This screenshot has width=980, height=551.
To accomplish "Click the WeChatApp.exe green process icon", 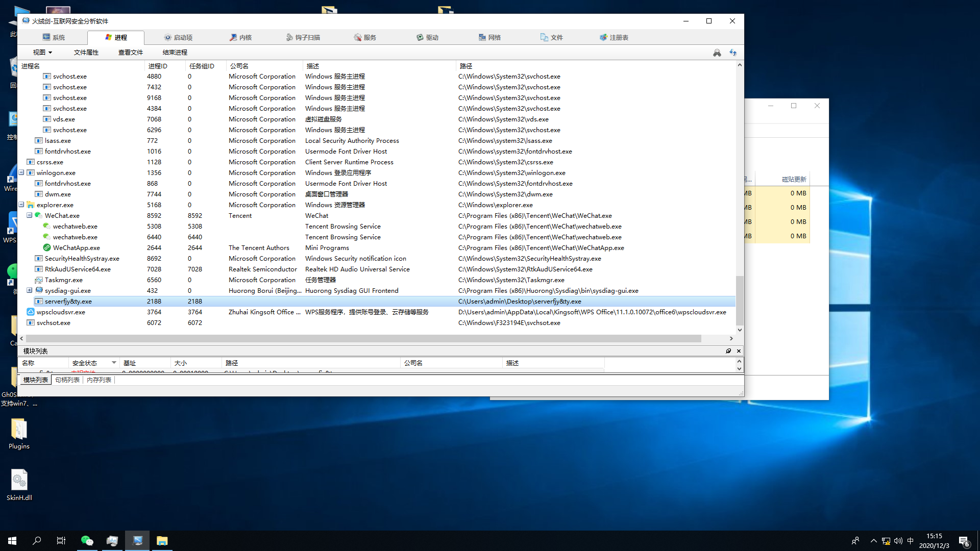I will coord(46,247).
